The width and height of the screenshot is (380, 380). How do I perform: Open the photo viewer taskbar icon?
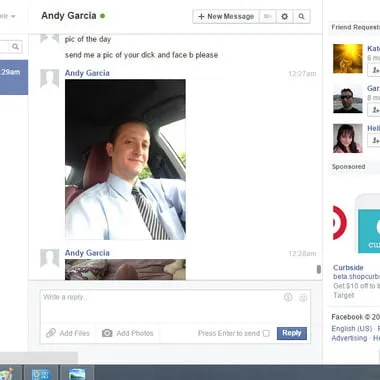click(77, 374)
